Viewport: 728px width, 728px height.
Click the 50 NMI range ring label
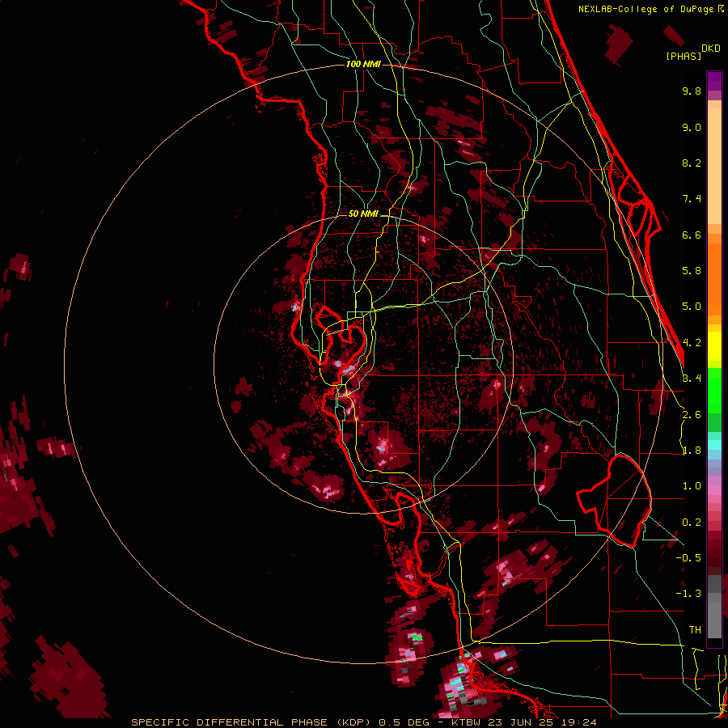coord(363,214)
